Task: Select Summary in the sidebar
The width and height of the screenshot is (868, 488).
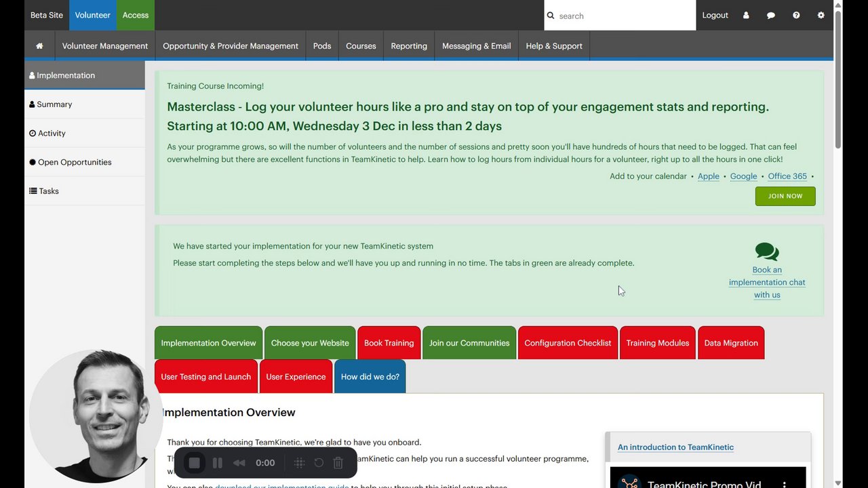Action: point(85,104)
